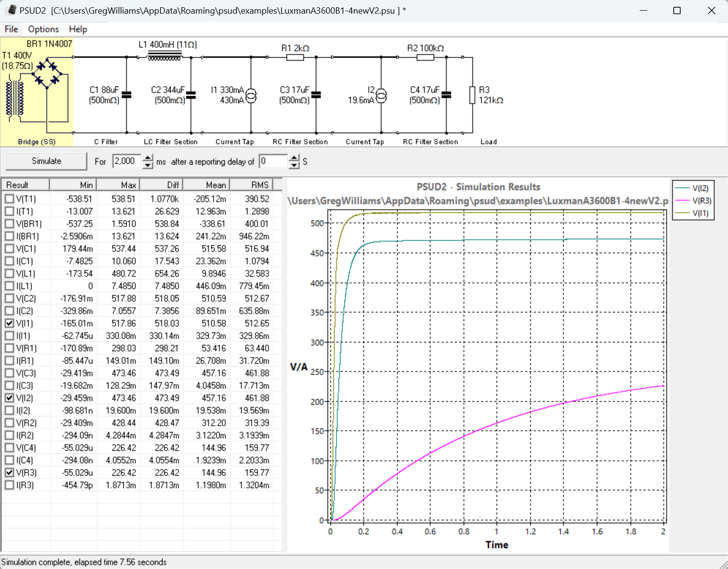Enable the V(T1) trace checkbox

[x=9, y=199]
